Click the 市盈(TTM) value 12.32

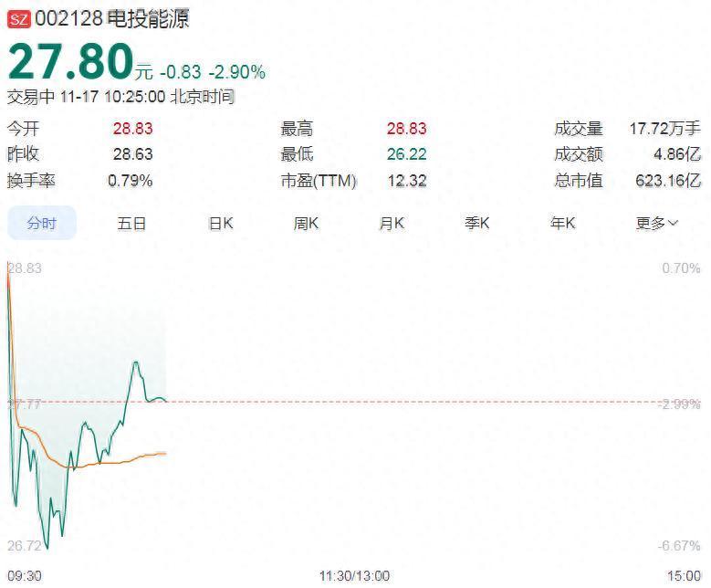406,181
